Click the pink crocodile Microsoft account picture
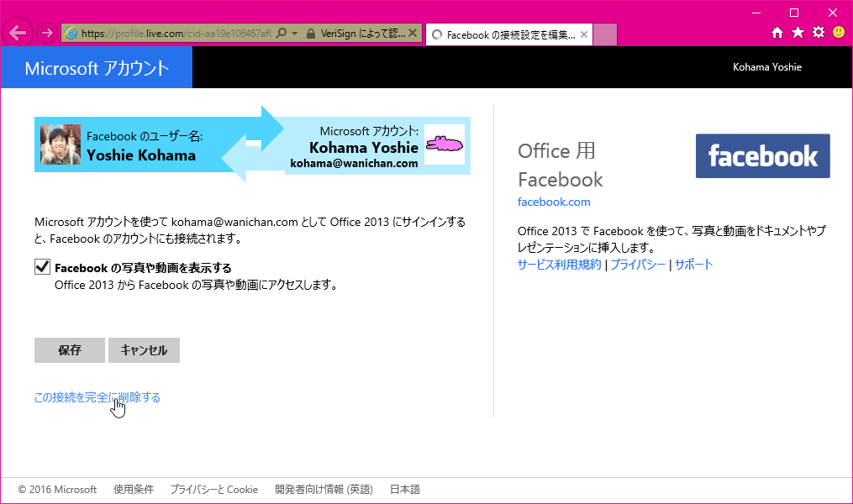This screenshot has height=504, width=853. click(x=445, y=144)
